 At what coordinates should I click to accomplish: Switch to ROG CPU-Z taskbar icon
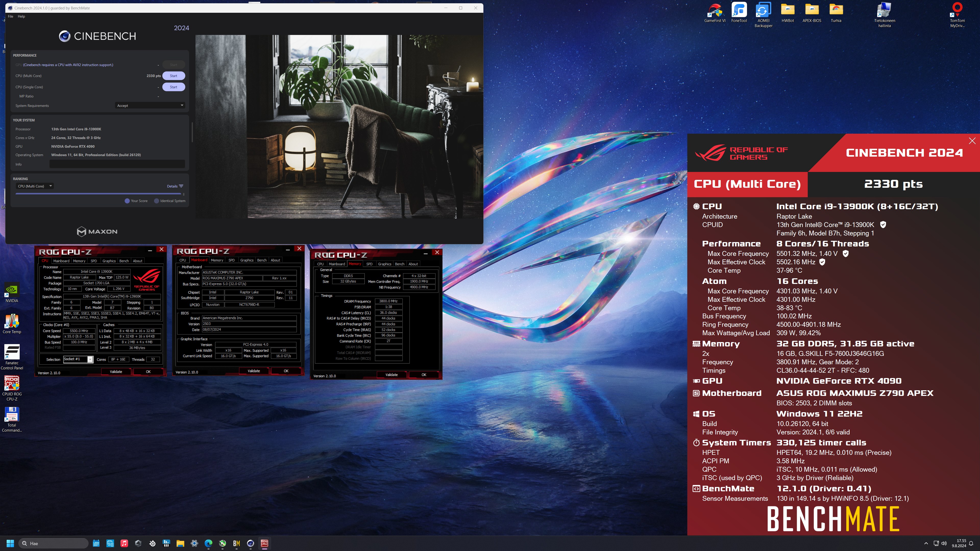[x=264, y=543]
